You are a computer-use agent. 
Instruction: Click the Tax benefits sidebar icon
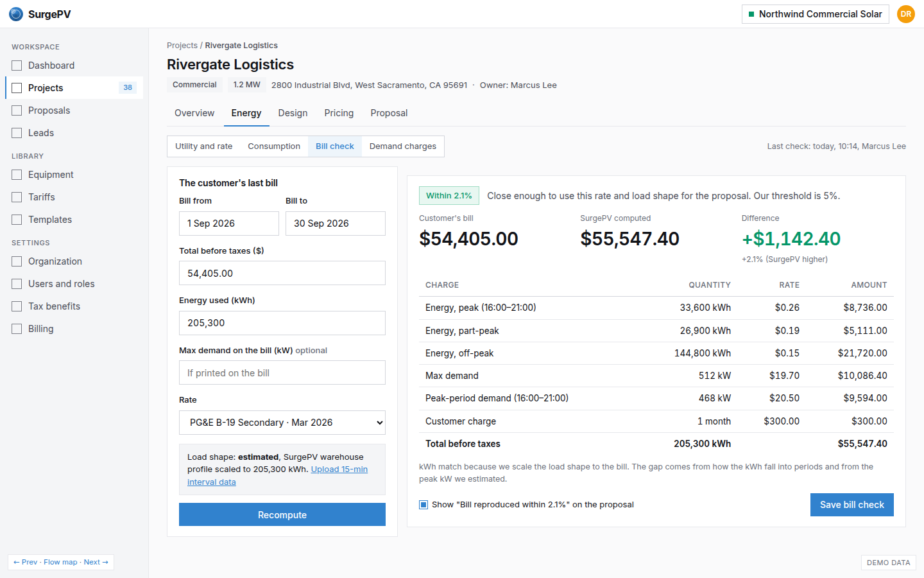(17, 306)
